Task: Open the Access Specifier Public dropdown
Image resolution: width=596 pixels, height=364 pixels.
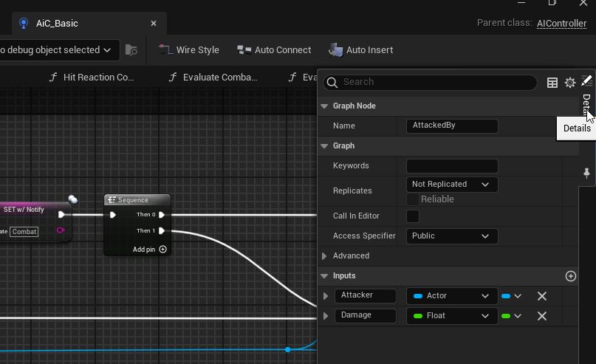Action: [452, 236]
